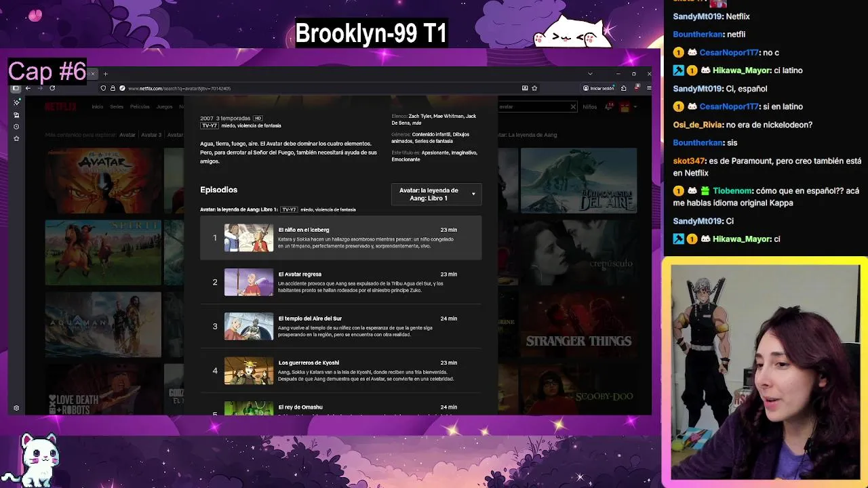Open the Scooby-Doo thumbnail
This screenshot has height=488, width=868.
pos(578,389)
